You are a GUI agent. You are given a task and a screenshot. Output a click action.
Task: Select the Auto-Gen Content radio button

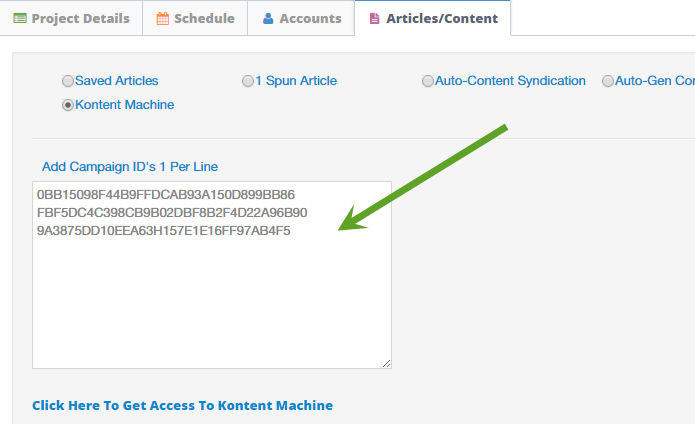[608, 81]
